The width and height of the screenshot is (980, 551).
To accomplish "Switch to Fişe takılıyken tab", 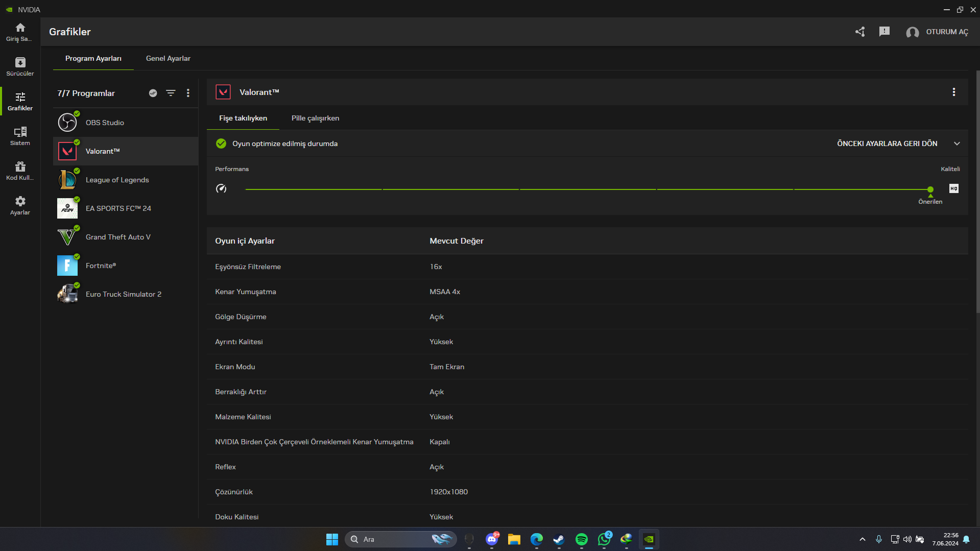I will 243,118.
